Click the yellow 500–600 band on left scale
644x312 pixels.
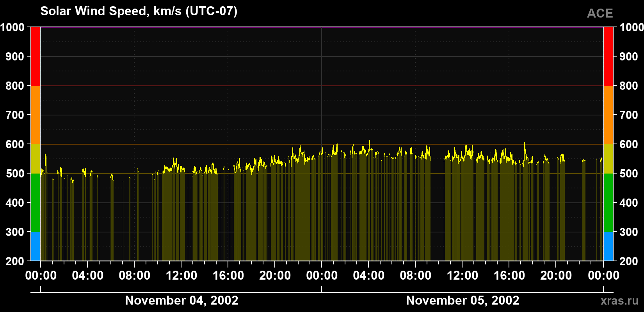36,159
